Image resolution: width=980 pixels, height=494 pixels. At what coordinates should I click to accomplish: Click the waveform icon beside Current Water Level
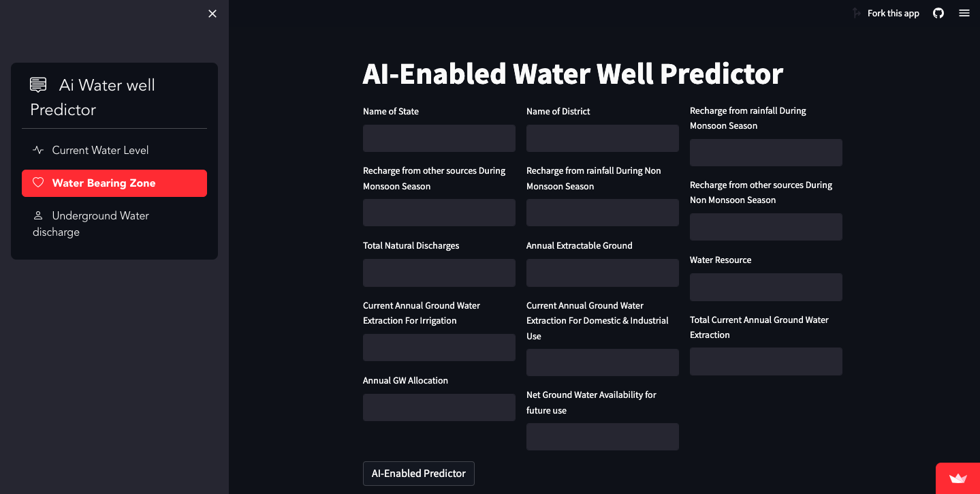(37, 149)
